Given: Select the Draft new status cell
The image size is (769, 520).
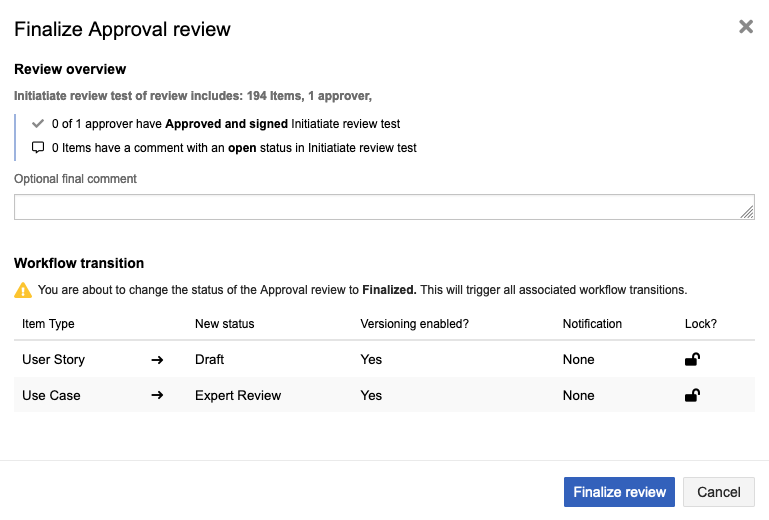Looking at the screenshot, I should pyautogui.click(x=210, y=360).
